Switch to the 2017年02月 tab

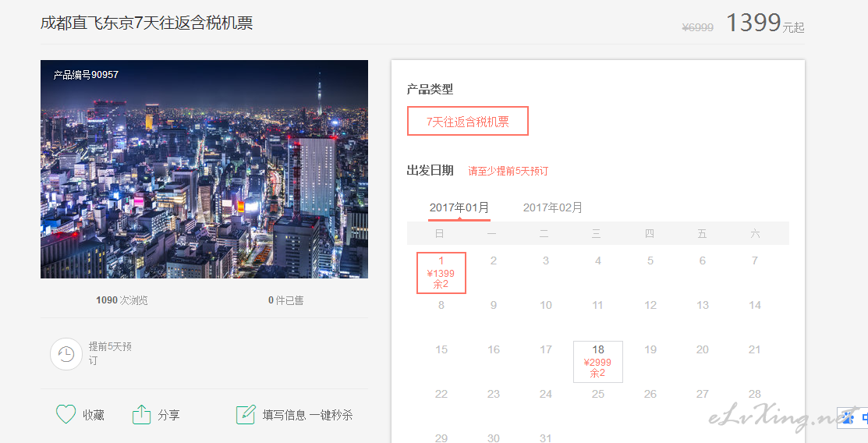click(552, 207)
